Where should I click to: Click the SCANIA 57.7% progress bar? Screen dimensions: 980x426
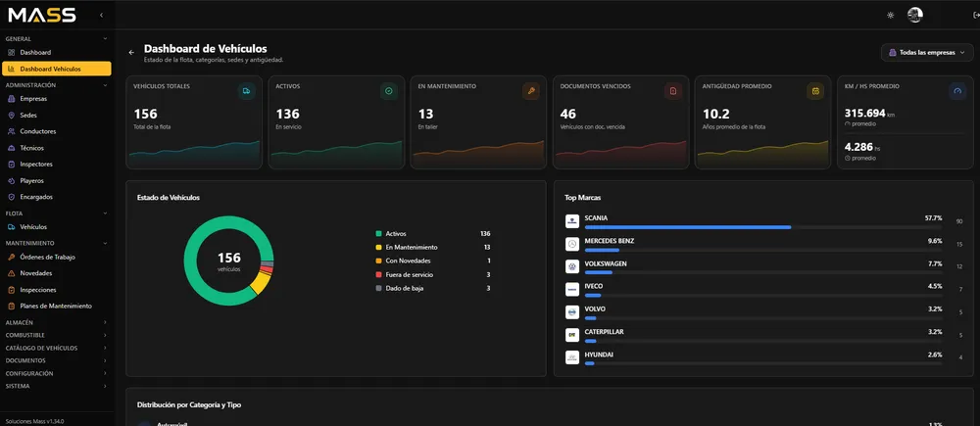pyautogui.click(x=763, y=227)
